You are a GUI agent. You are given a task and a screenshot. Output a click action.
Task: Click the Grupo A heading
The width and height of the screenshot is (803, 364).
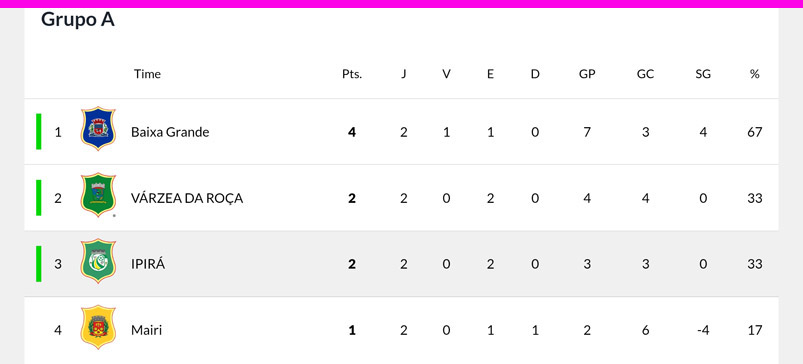click(78, 20)
